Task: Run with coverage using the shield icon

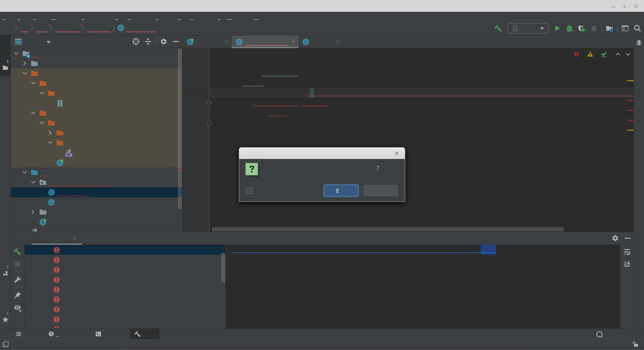Action: pyautogui.click(x=582, y=28)
